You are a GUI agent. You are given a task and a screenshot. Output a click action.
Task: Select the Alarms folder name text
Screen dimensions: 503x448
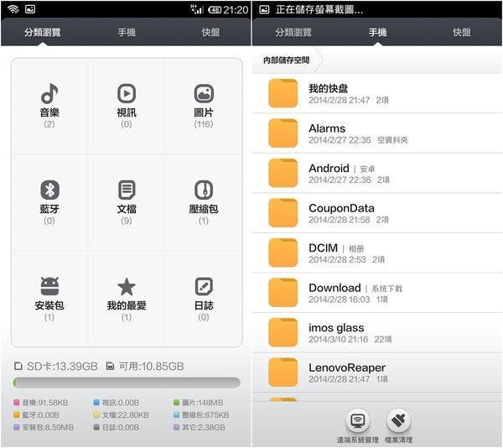click(327, 128)
